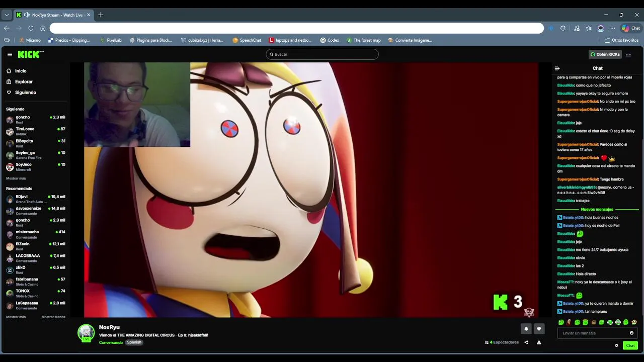Open the Mixamo bookmark
Viewport: 644px width, 362px height.
(x=30, y=40)
